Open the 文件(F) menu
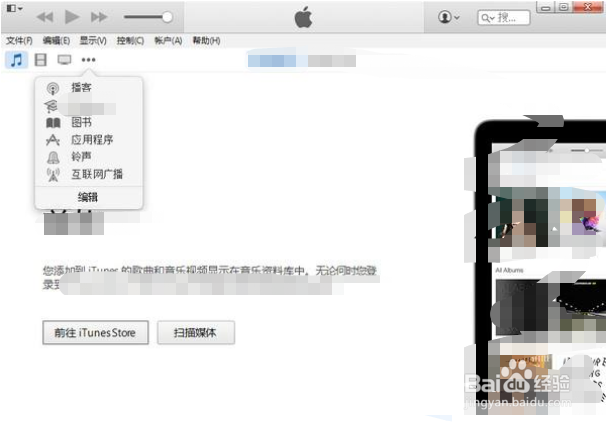Screen dimensions: 606x423 point(19,40)
